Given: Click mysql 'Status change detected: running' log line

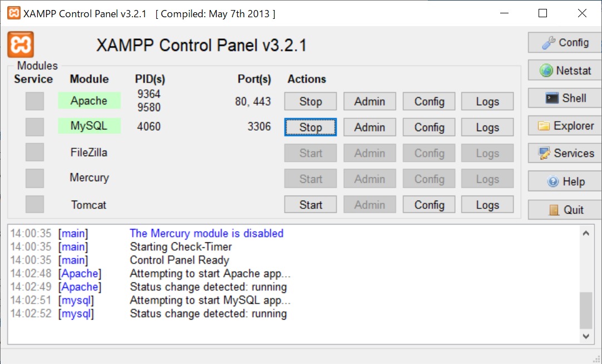Looking at the screenshot, I should [x=208, y=314].
